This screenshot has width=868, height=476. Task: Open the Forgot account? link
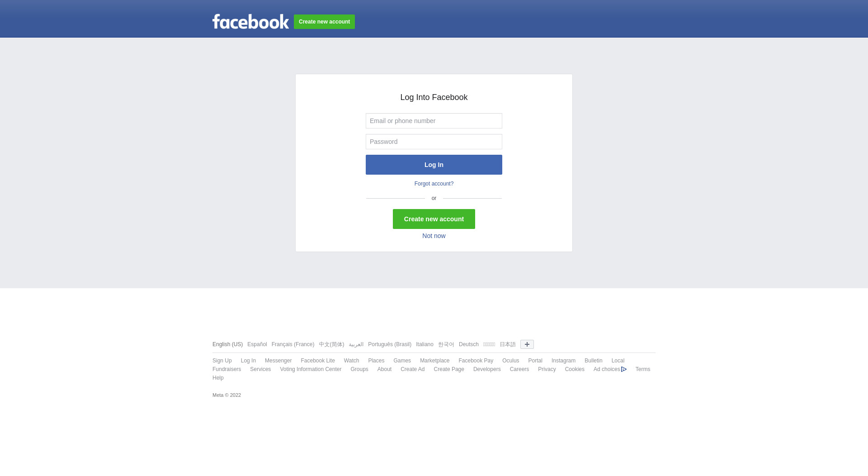click(434, 184)
